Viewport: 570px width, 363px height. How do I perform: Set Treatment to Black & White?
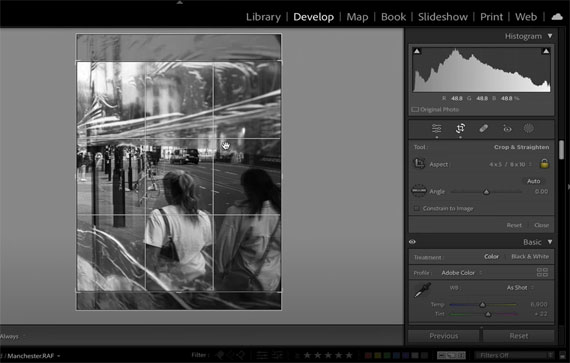(530, 257)
